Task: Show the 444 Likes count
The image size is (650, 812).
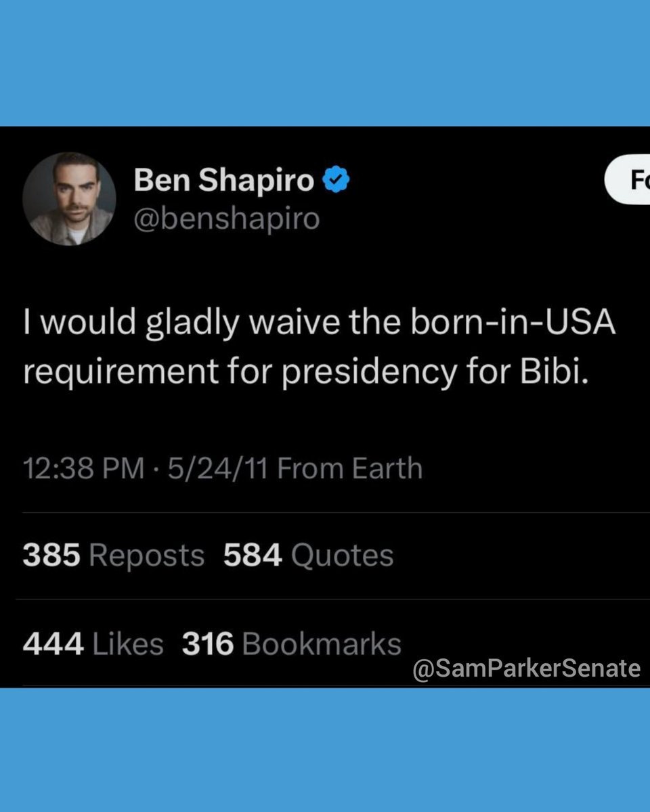Action: [93, 644]
